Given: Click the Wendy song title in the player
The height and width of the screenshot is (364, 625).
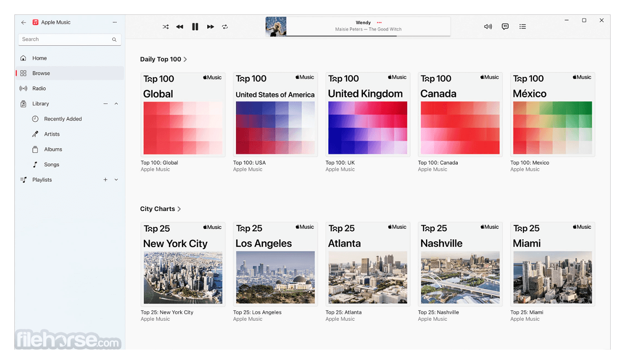Looking at the screenshot, I should (x=363, y=23).
